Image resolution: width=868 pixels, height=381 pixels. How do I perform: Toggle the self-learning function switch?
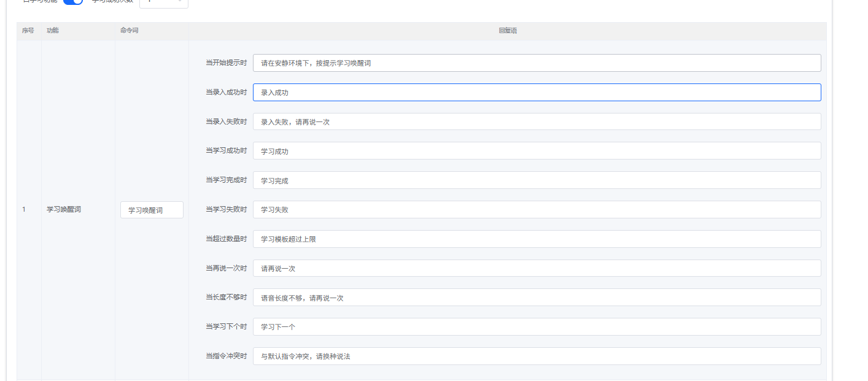pos(73,2)
